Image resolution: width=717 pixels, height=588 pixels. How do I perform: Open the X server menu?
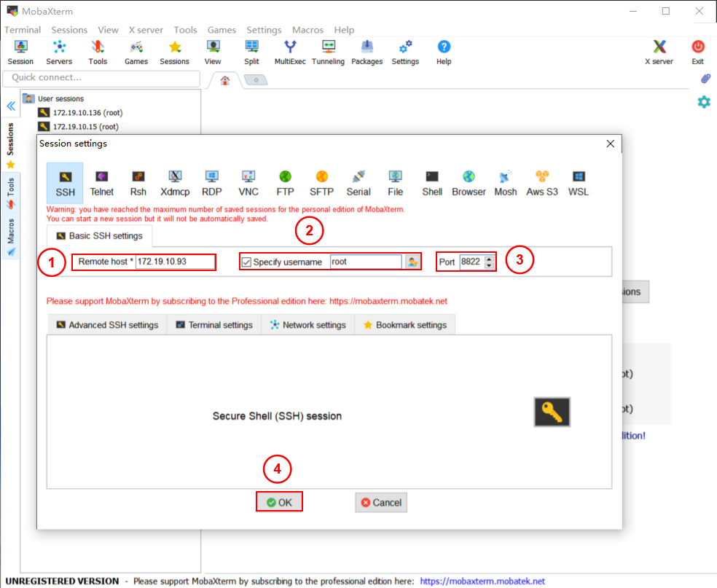(x=146, y=30)
